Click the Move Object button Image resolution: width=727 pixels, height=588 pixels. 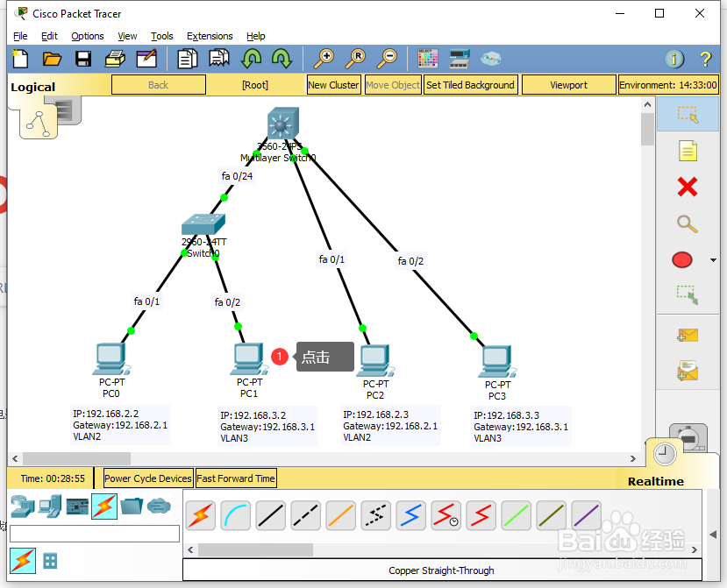click(x=393, y=85)
